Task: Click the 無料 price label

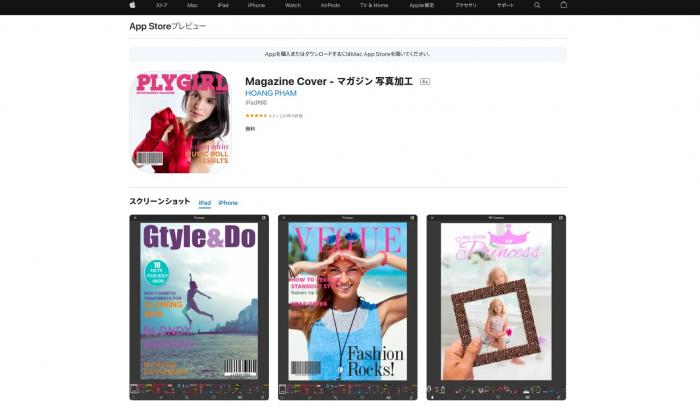Action: (250, 129)
